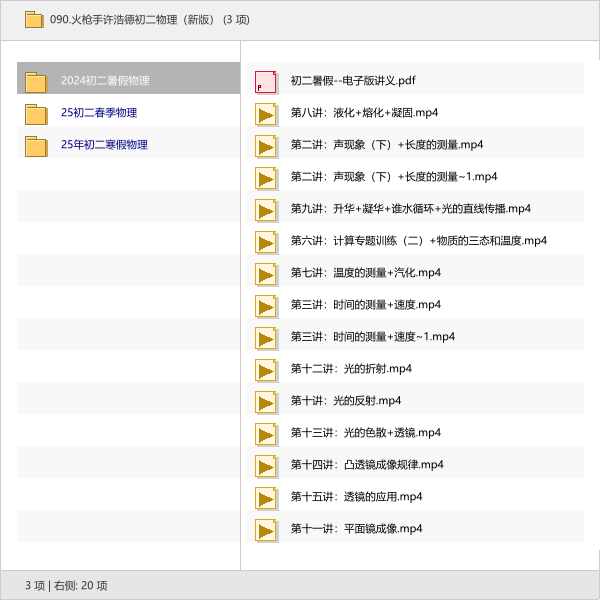
Task: Click video icon beside 第八讲：液化+熔化+凝固.mp4
Action: 265,113
